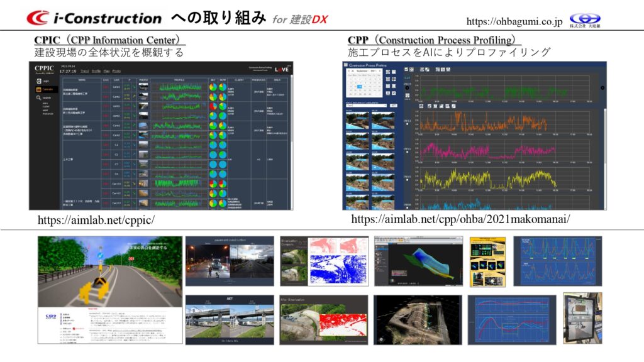
Task: Open the SET bridge comparison thumbnail
Action: coord(230,320)
